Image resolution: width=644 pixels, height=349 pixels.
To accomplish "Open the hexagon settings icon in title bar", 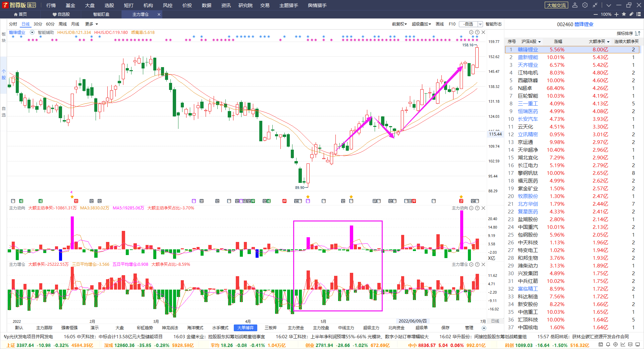I will pyautogui.click(x=585, y=5).
